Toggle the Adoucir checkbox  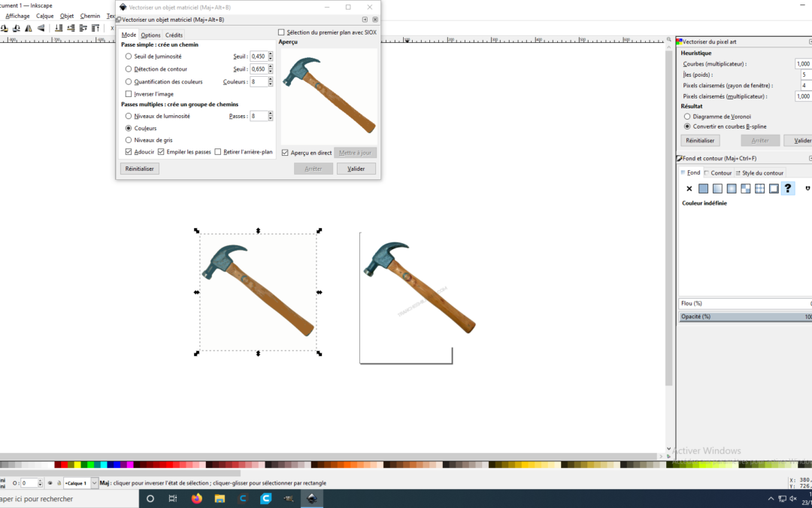coord(129,152)
